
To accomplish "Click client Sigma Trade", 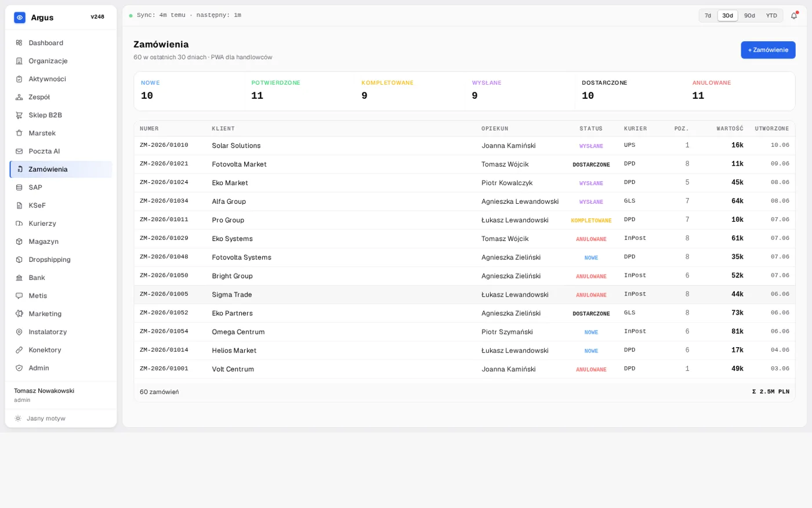I will (232, 294).
